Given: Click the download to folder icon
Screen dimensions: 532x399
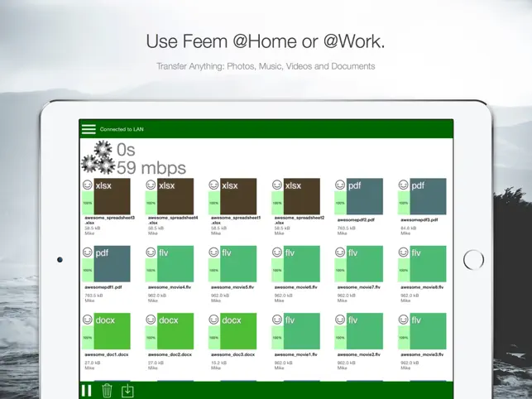Looking at the screenshot, I should [127, 391].
